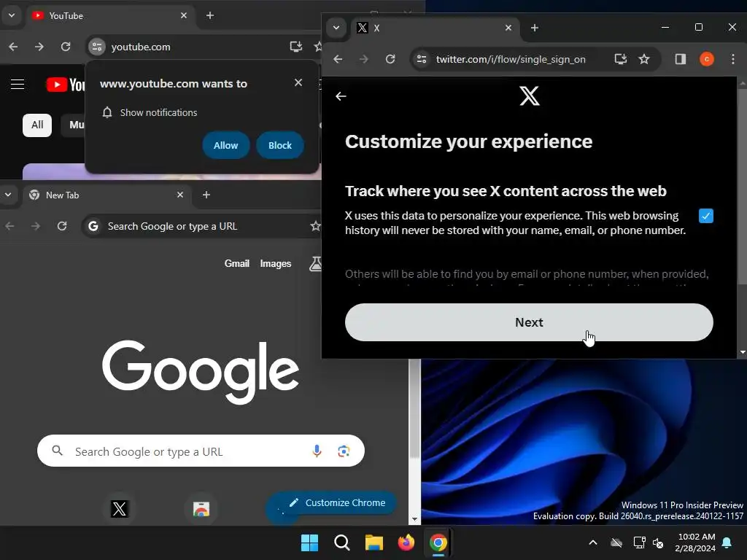
Task: Open the Images link
Action: point(275,263)
